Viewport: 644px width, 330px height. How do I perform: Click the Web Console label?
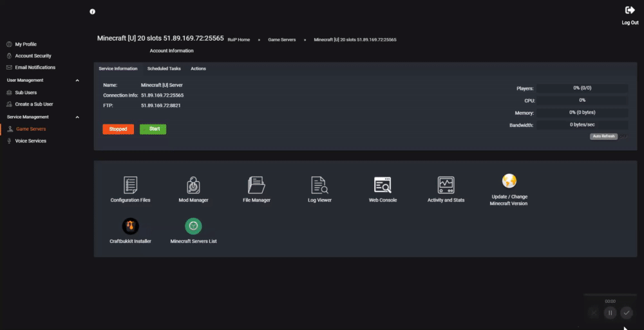(x=383, y=200)
